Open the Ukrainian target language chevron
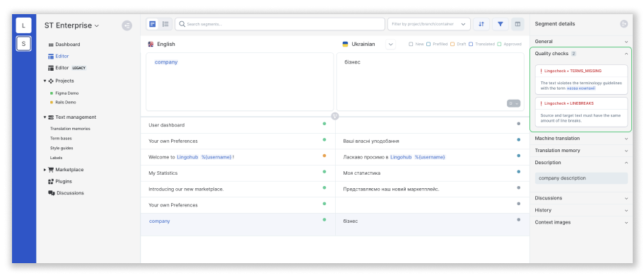Viewport: 644px width, 278px height. tap(391, 44)
